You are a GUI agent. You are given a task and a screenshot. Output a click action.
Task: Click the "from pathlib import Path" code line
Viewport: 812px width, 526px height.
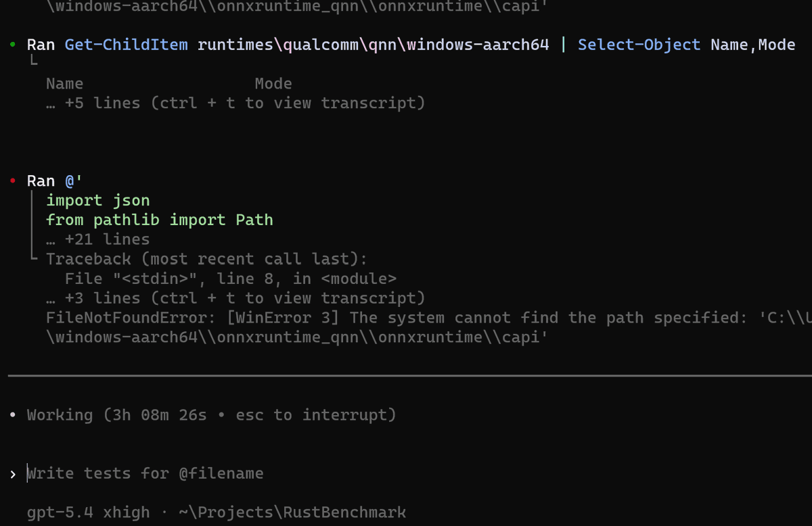[x=160, y=220]
